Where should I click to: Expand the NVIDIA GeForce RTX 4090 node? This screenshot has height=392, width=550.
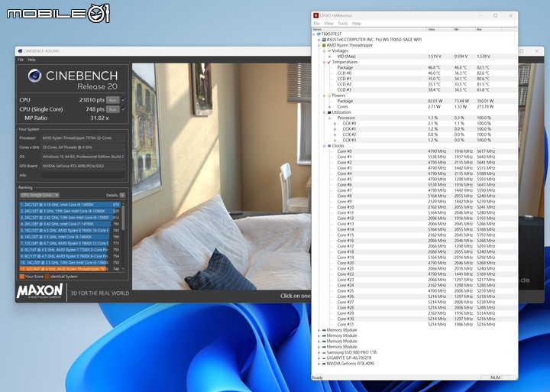tap(319, 364)
